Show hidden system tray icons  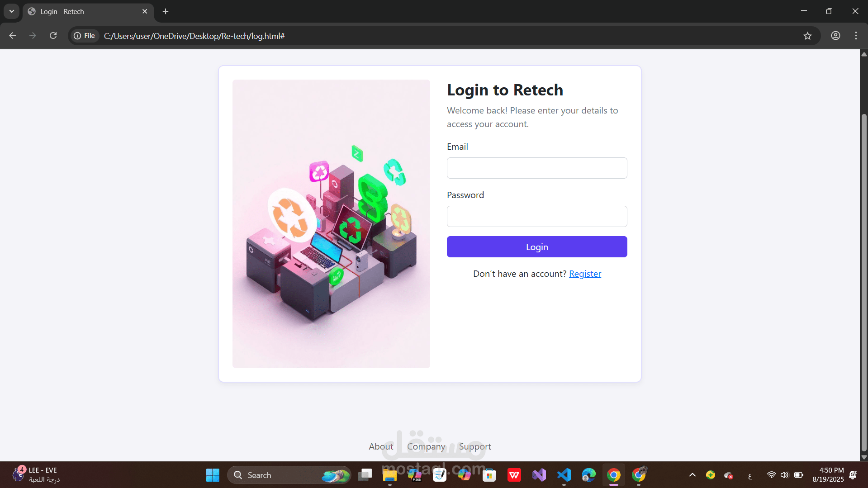[x=692, y=475]
